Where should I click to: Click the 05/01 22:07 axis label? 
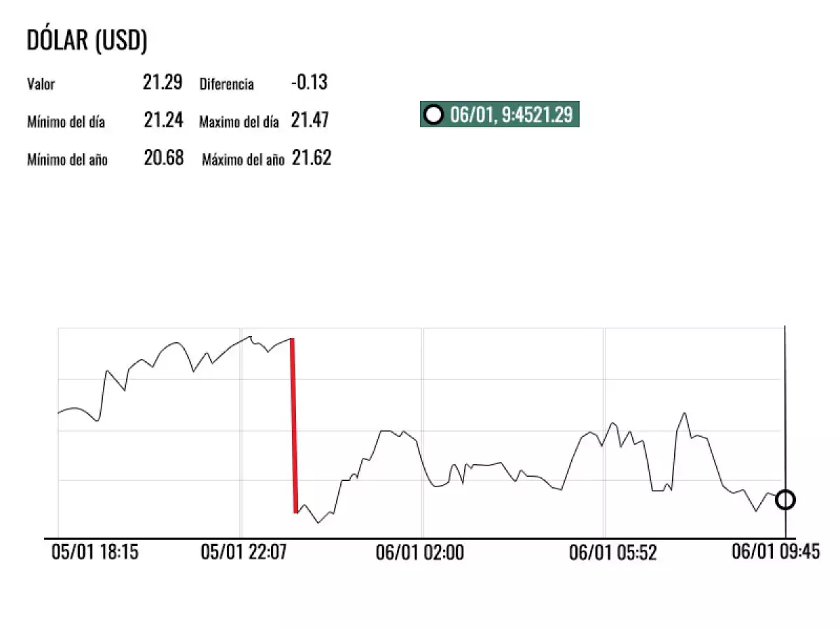click(x=244, y=552)
